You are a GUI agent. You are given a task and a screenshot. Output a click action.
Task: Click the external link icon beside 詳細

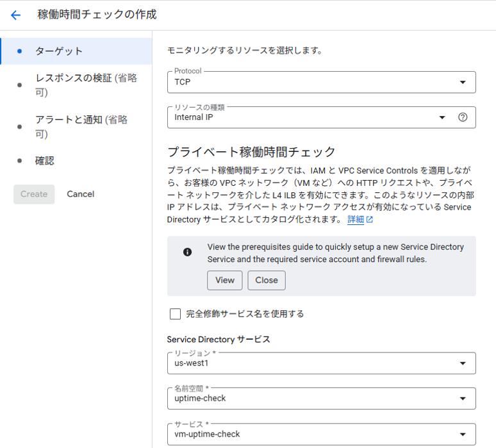[370, 219]
